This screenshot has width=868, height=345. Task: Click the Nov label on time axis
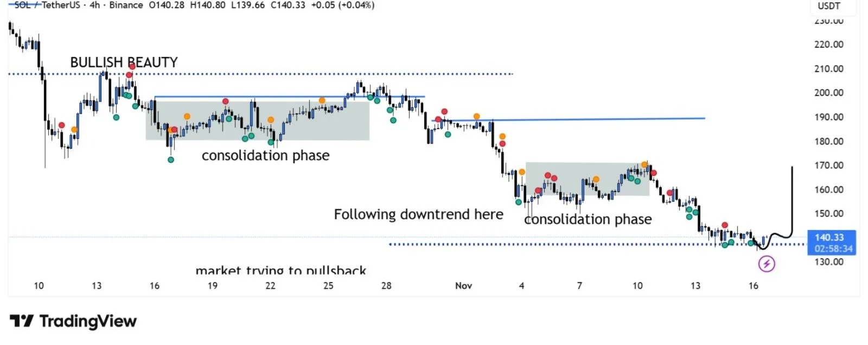(x=463, y=286)
